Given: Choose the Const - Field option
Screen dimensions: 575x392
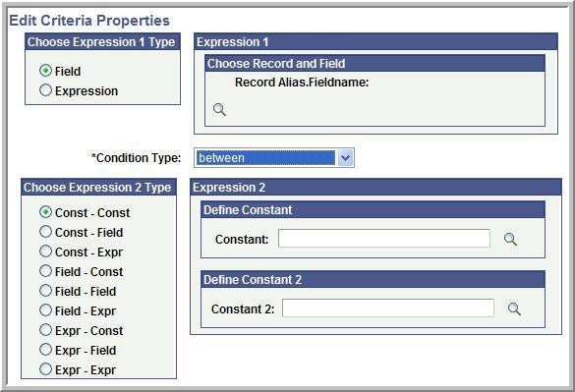Looking at the screenshot, I should 45,232.
